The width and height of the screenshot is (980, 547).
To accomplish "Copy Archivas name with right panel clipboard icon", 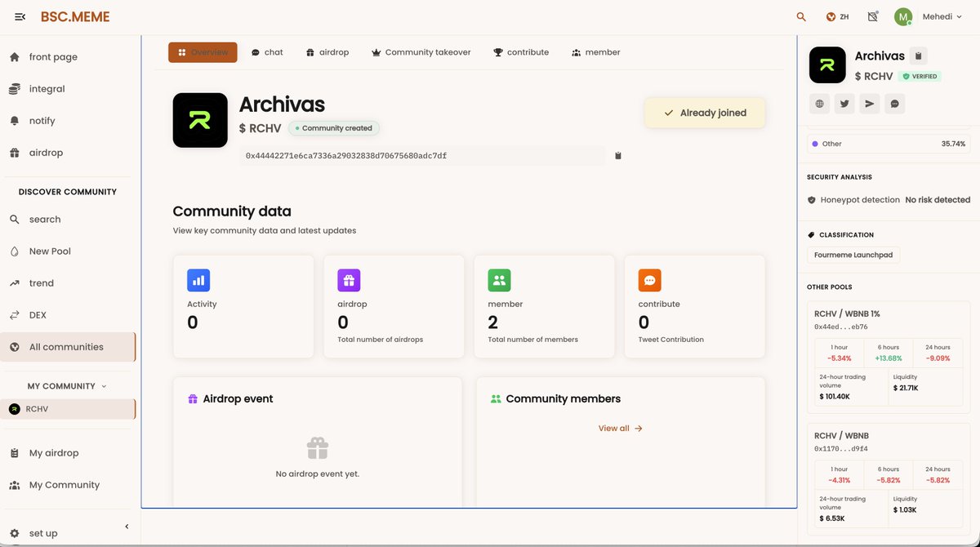I will [x=918, y=56].
